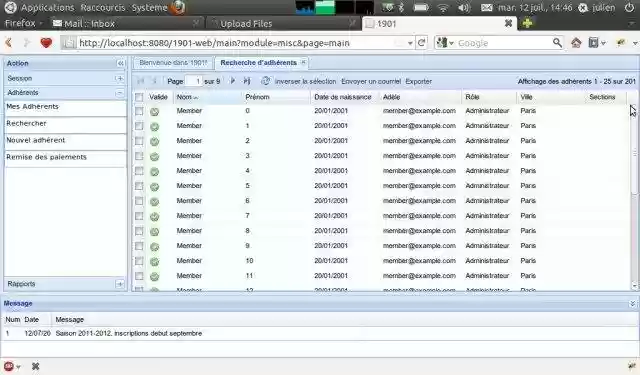The height and width of the screenshot is (375, 640).
Task: Click the browser back arrow
Action: pos(9,42)
